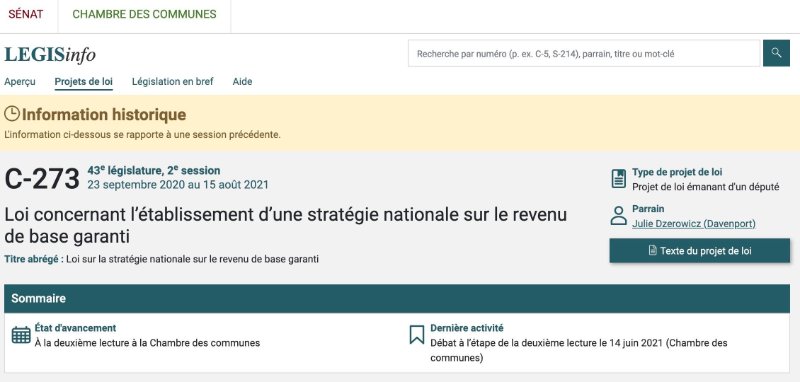Click the clock icon beside Information historique

click(12, 113)
